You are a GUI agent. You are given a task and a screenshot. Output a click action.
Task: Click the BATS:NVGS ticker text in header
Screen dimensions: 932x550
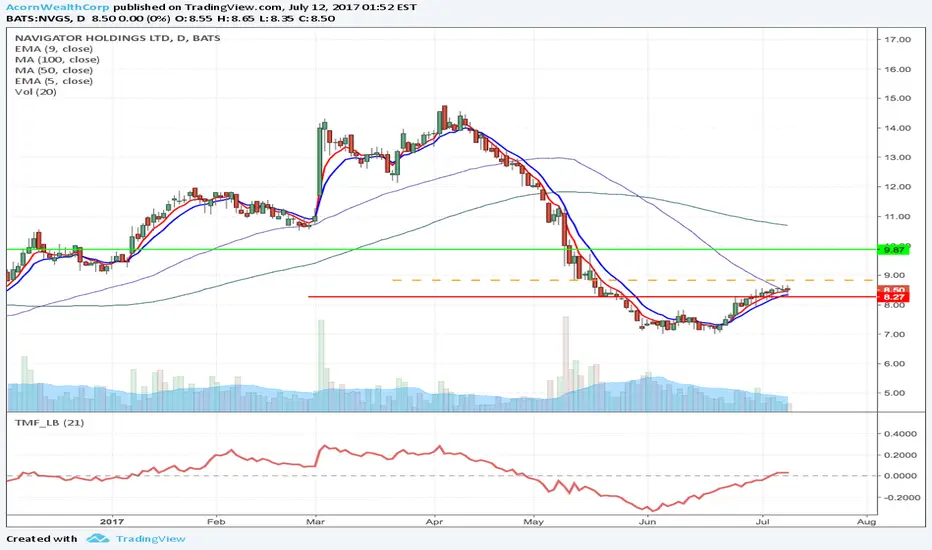point(37,18)
